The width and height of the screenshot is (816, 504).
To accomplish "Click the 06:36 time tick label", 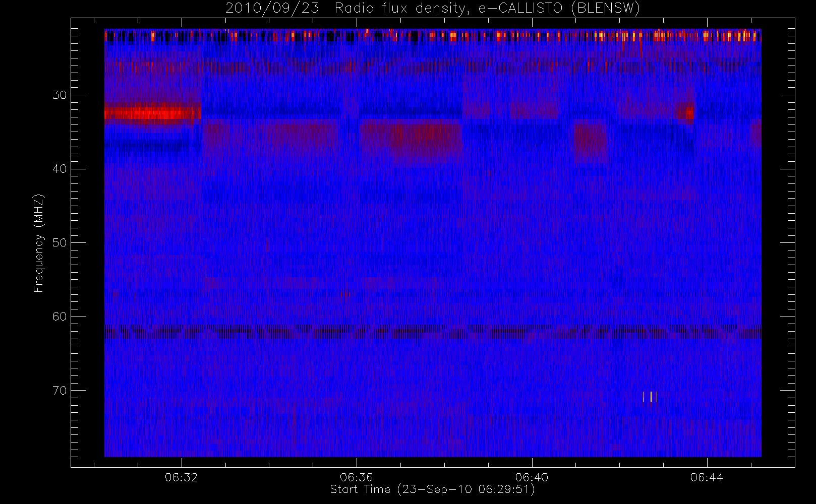I will tap(357, 477).
